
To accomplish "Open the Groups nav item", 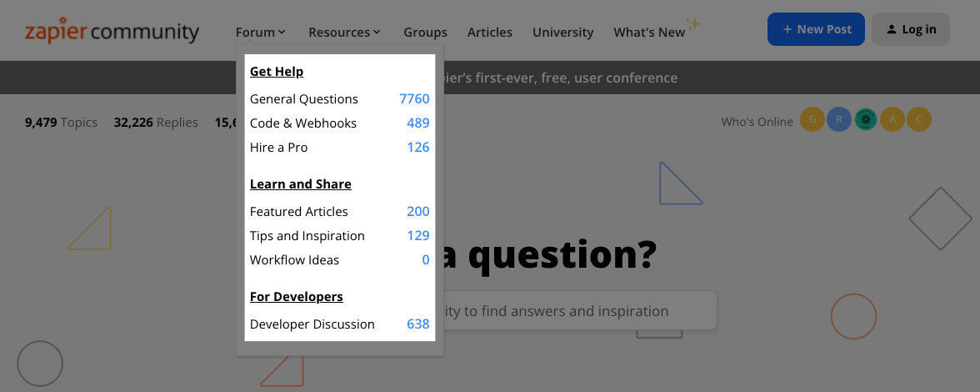I will click(x=425, y=32).
